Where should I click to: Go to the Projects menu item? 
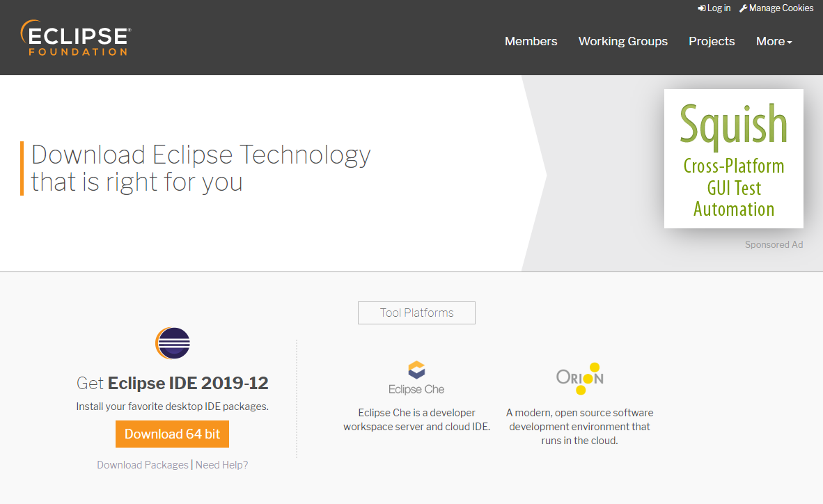point(712,41)
